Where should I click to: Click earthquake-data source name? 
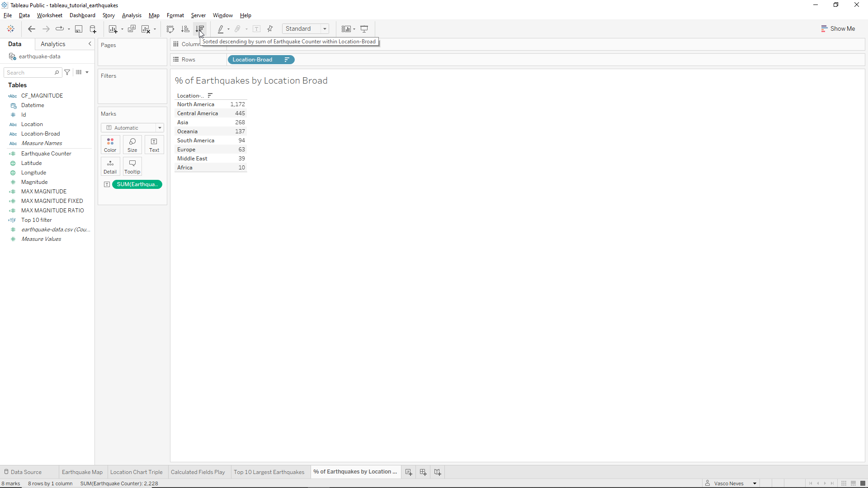pos(39,56)
